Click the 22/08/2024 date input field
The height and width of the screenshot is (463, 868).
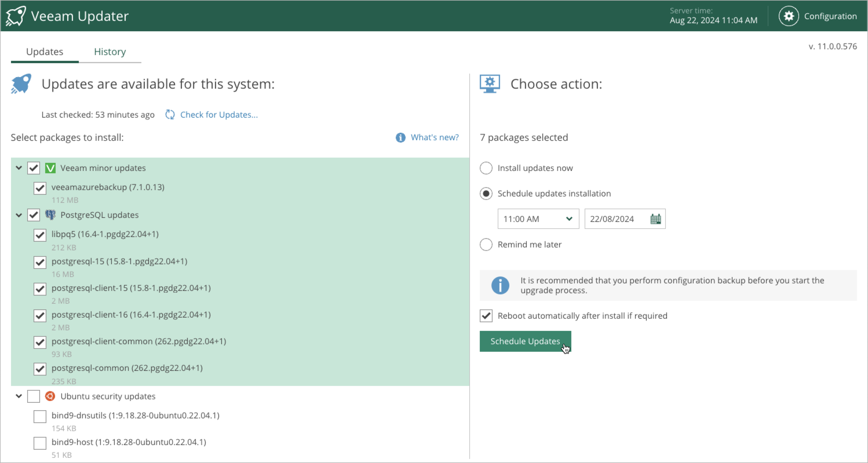coord(625,219)
